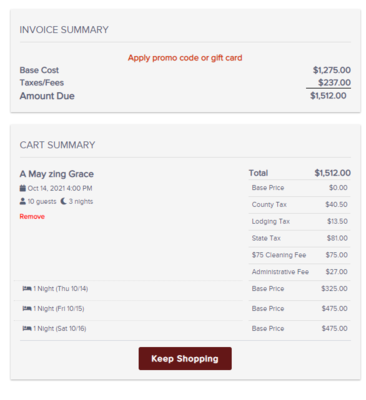Select the A May zing Grace title

coord(57,174)
